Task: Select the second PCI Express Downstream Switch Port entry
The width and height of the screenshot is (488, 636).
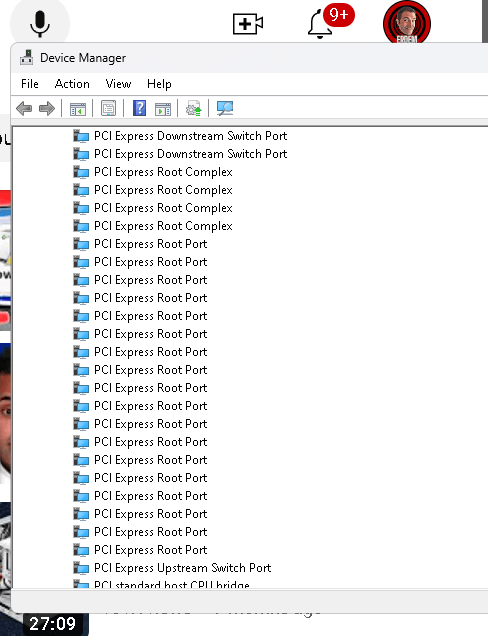Action: tap(191, 154)
